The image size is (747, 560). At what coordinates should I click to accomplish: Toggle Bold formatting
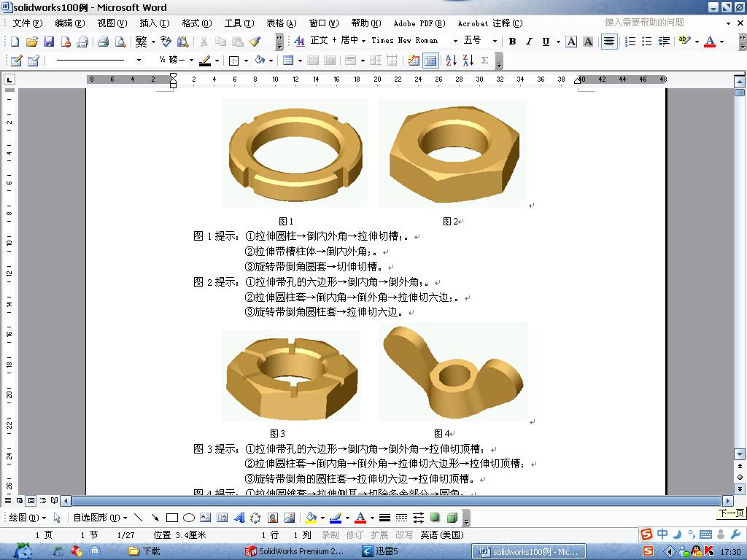click(513, 42)
